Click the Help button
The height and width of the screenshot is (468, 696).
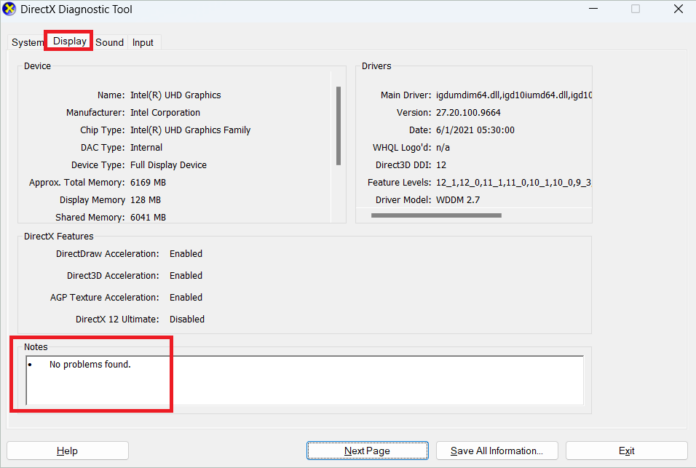click(67, 451)
